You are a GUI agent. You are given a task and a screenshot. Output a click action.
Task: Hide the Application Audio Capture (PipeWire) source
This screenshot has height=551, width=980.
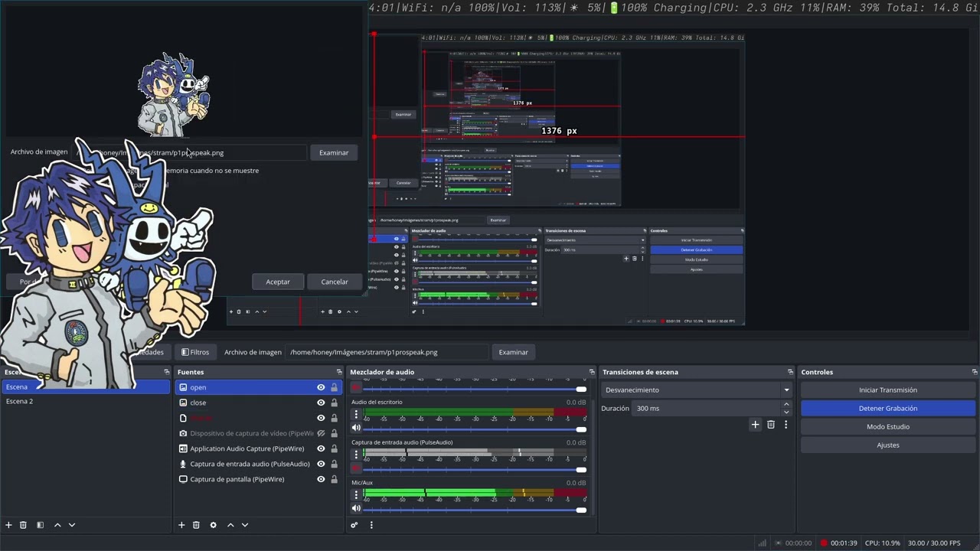(x=321, y=448)
